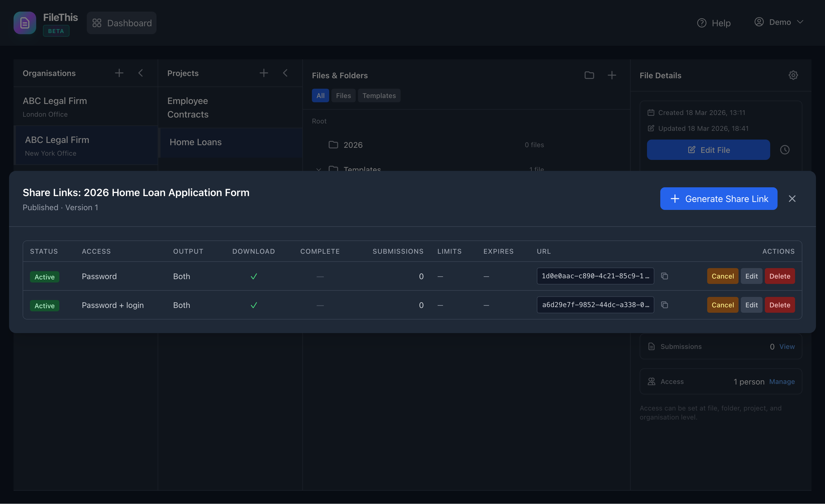
Task: Collapse the Organisations panel
Action: click(x=141, y=73)
